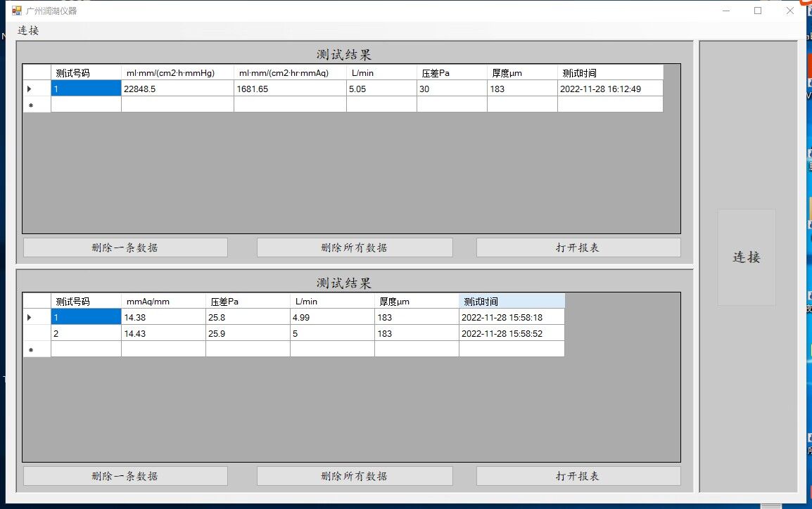Click 删除所有数据 in the upper results panel

pos(354,247)
